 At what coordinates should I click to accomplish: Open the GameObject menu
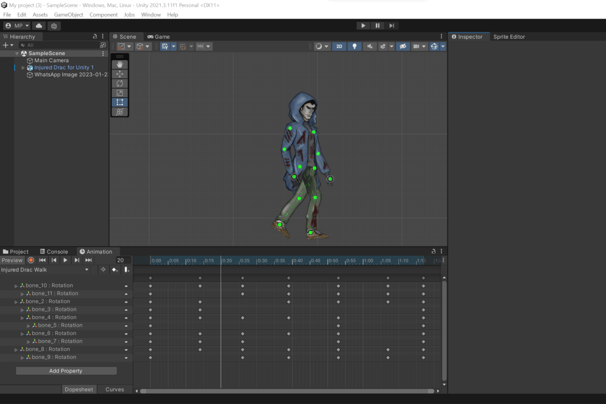point(68,15)
